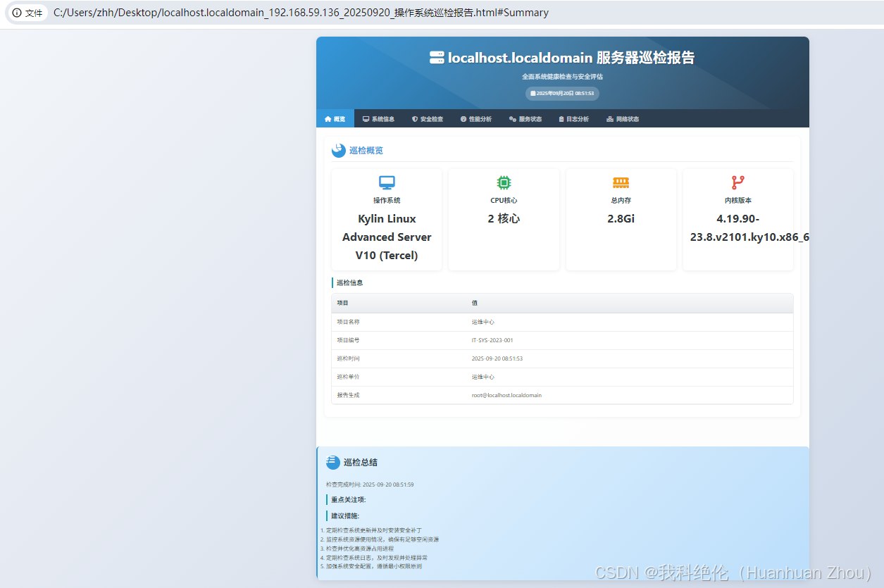Screen dimensions: 884x588
Task: Click the IT-SYS-2023-001 value cell
Action: pyautogui.click(x=492, y=340)
